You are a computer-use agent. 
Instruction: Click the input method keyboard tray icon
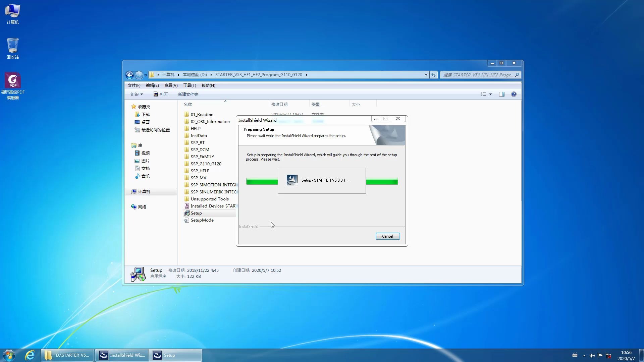(575, 355)
